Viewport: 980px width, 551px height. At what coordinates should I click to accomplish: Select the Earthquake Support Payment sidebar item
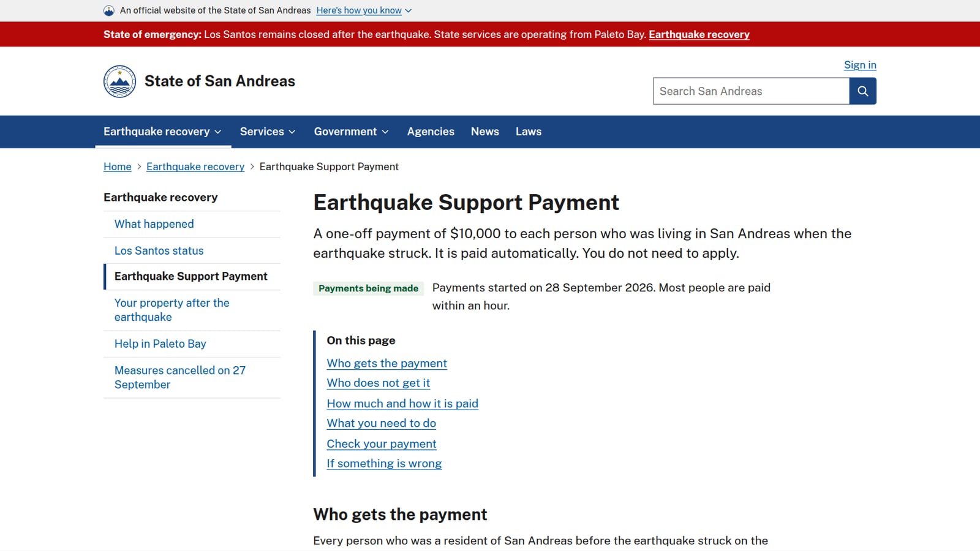tap(191, 276)
